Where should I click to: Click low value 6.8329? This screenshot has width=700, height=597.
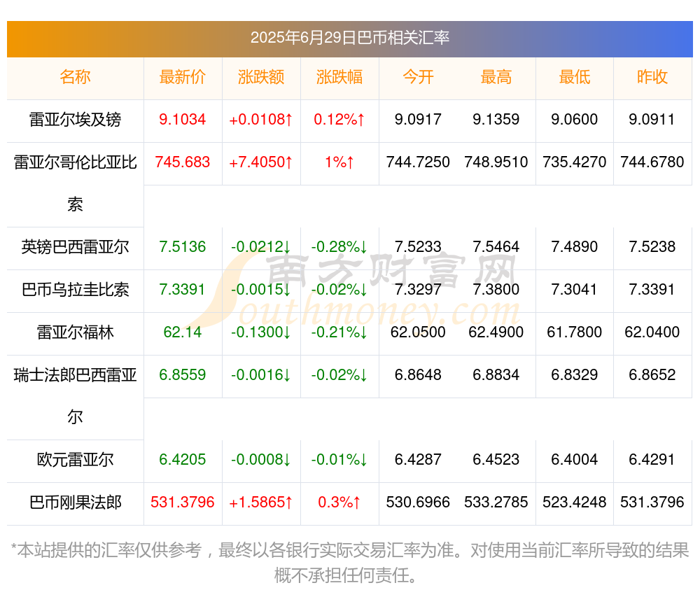575,375
